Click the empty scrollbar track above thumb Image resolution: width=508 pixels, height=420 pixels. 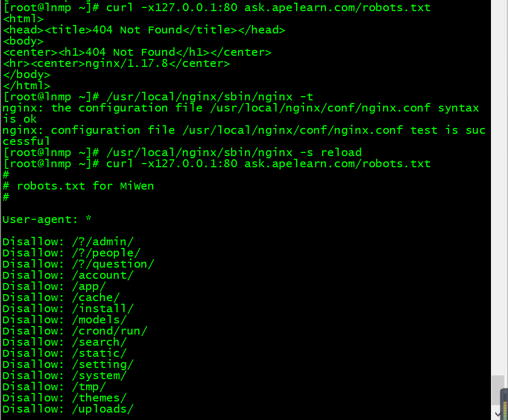click(497, 188)
